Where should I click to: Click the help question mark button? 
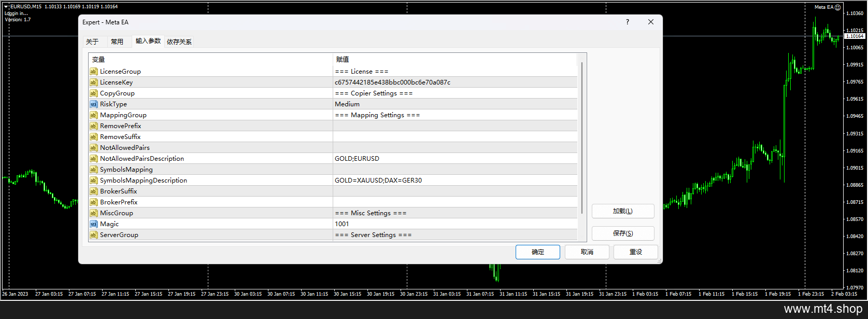pos(628,22)
